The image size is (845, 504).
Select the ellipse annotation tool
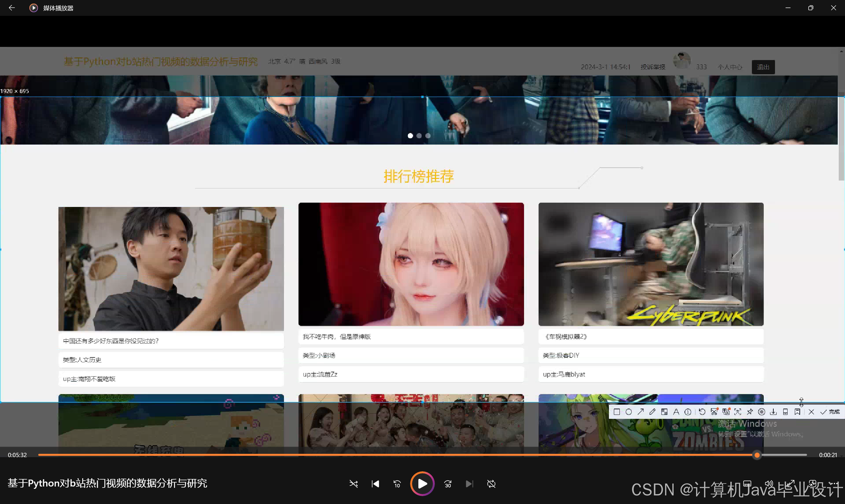pyautogui.click(x=629, y=412)
